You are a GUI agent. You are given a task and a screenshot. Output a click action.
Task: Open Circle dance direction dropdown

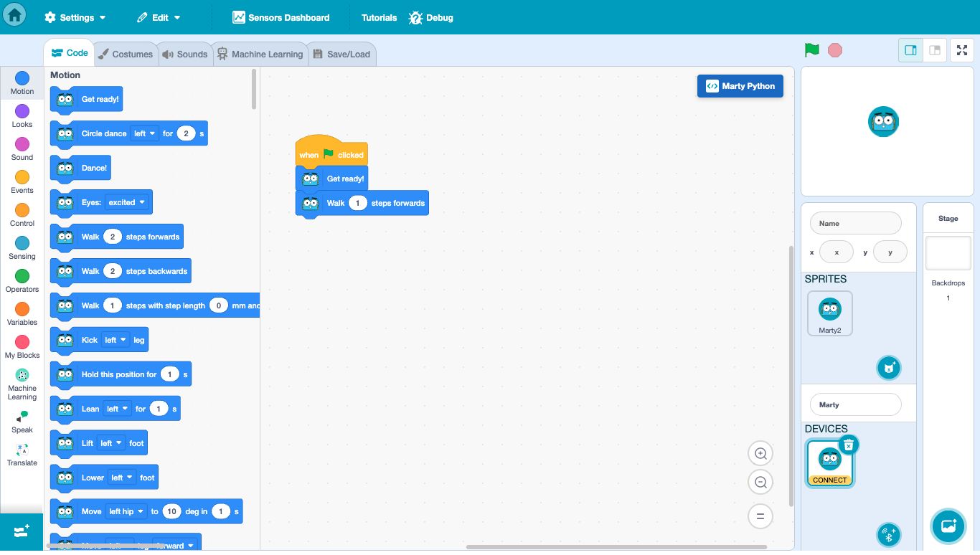click(144, 133)
